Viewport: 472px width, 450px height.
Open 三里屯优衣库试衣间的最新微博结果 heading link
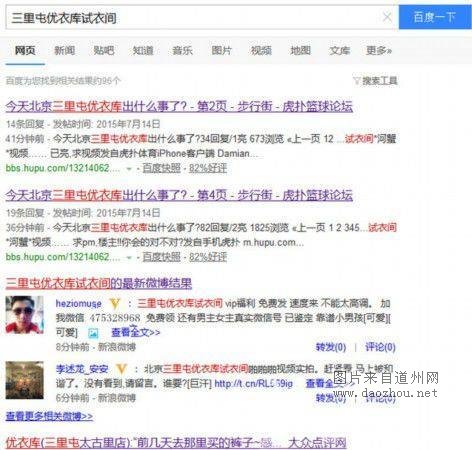click(99, 283)
